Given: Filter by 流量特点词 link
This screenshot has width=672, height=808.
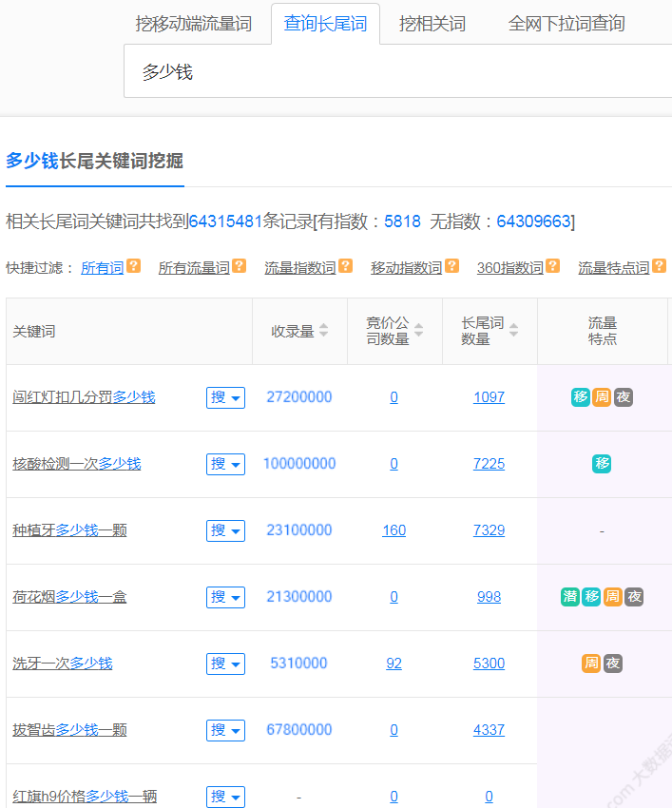Looking at the screenshot, I should coord(614,268).
